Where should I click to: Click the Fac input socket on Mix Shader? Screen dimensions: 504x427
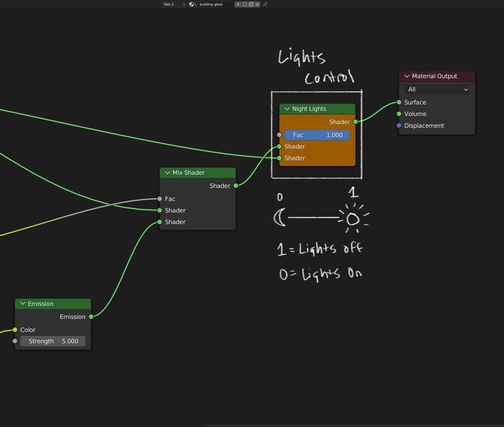(x=160, y=199)
